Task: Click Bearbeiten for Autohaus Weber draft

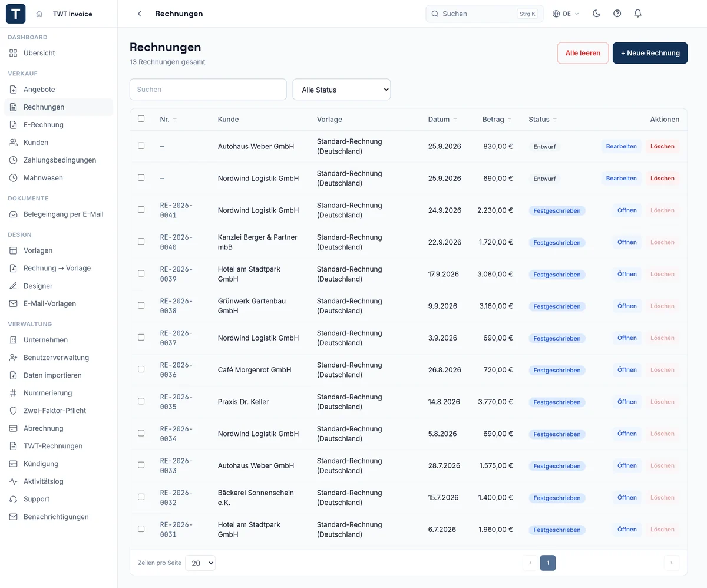Action: point(621,146)
